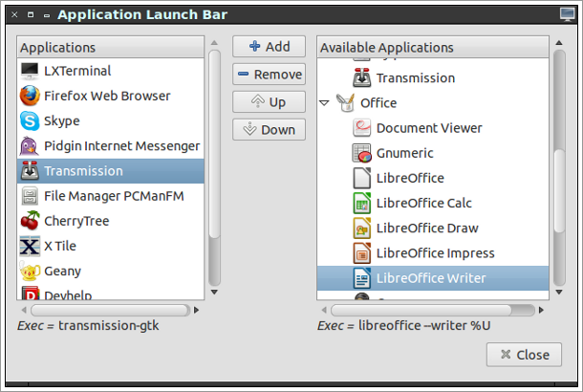Screen dimensions: 583x392
Task: Click the CherryTree cherries icon
Action: click(30, 221)
